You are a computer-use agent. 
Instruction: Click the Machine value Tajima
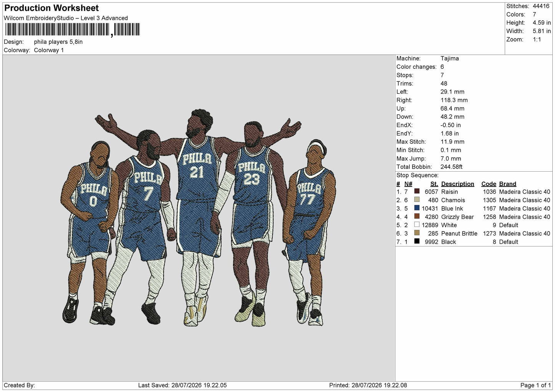coord(449,58)
